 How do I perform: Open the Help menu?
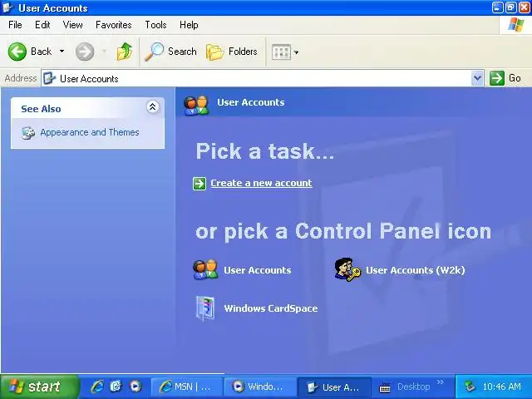tap(189, 25)
